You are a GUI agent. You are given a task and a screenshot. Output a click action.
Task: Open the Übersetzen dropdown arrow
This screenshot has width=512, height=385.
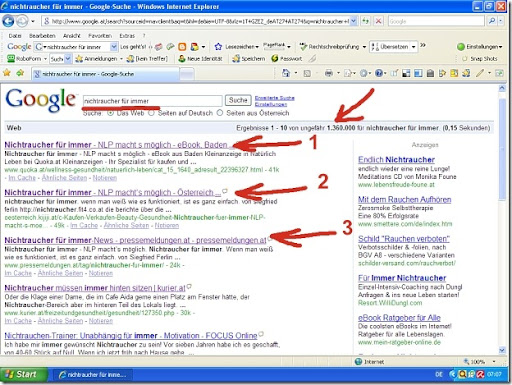[413, 47]
